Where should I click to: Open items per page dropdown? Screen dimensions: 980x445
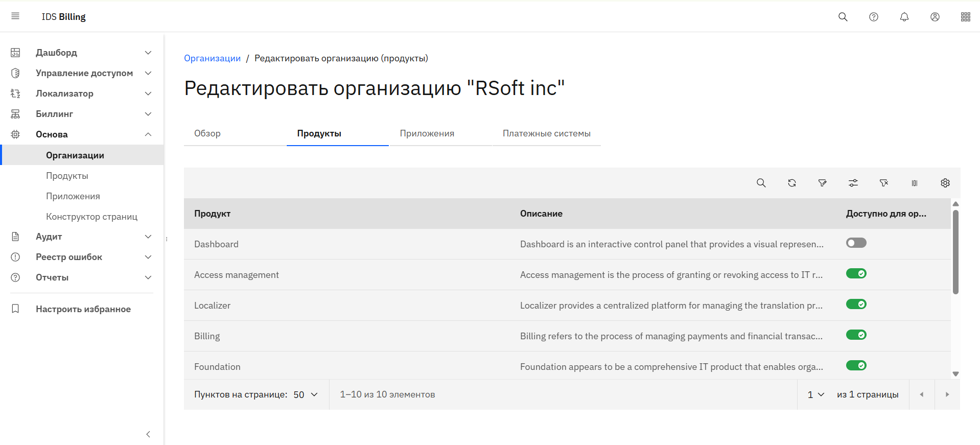pyautogui.click(x=306, y=394)
